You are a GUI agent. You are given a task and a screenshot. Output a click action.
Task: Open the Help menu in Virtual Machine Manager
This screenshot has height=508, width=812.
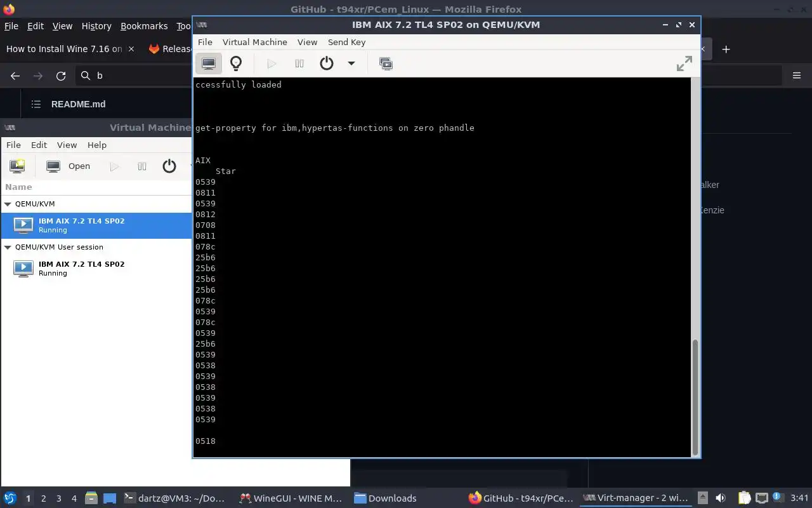tap(97, 145)
